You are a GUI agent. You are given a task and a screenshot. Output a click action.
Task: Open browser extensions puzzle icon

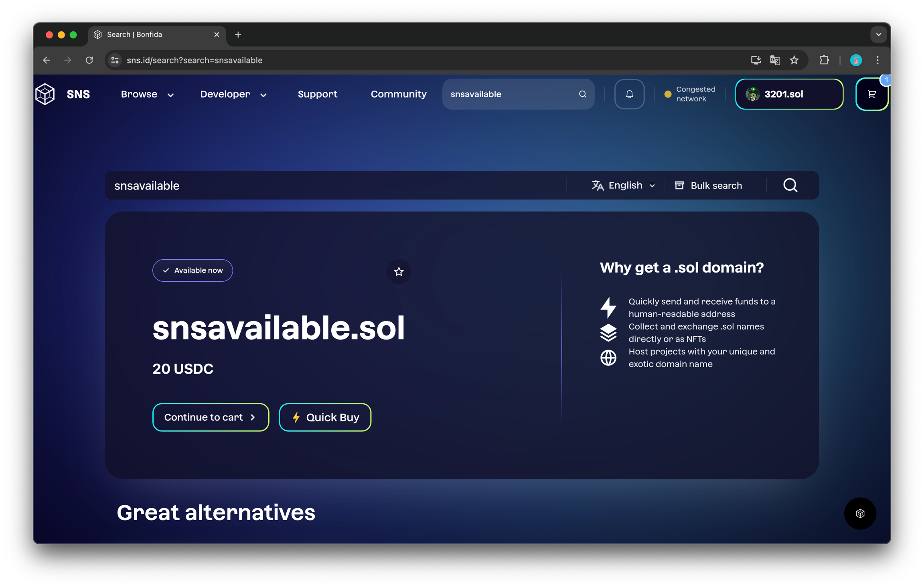click(x=824, y=60)
